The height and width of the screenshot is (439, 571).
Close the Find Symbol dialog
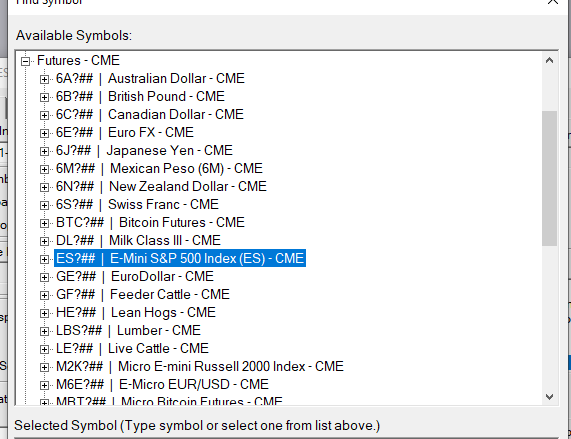[553, 2]
